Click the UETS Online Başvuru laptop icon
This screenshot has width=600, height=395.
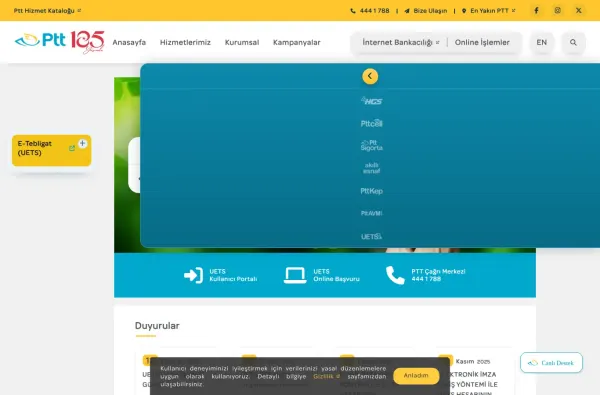pos(295,275)
